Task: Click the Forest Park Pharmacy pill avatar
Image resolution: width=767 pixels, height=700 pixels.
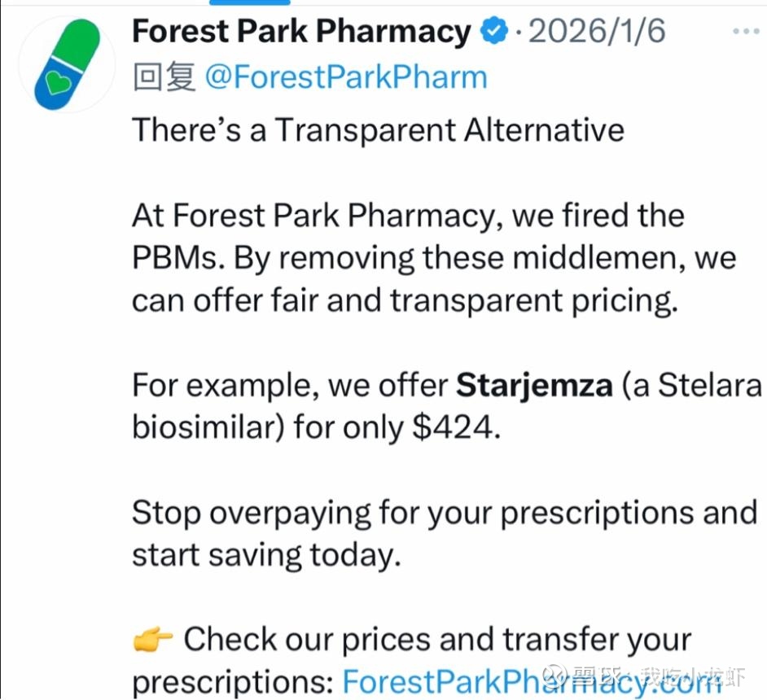Action: (x=68, y=66)
